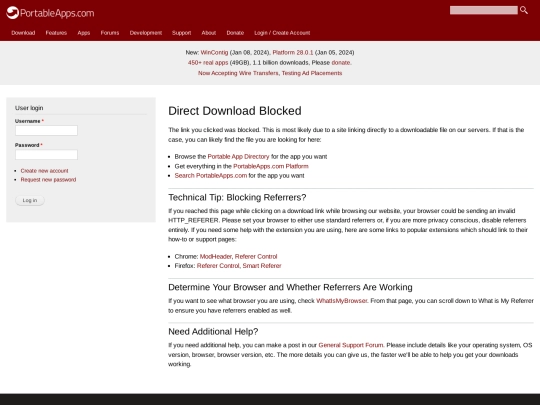
Task: Open the Forums menu item
Action: [x=110, y=33]
